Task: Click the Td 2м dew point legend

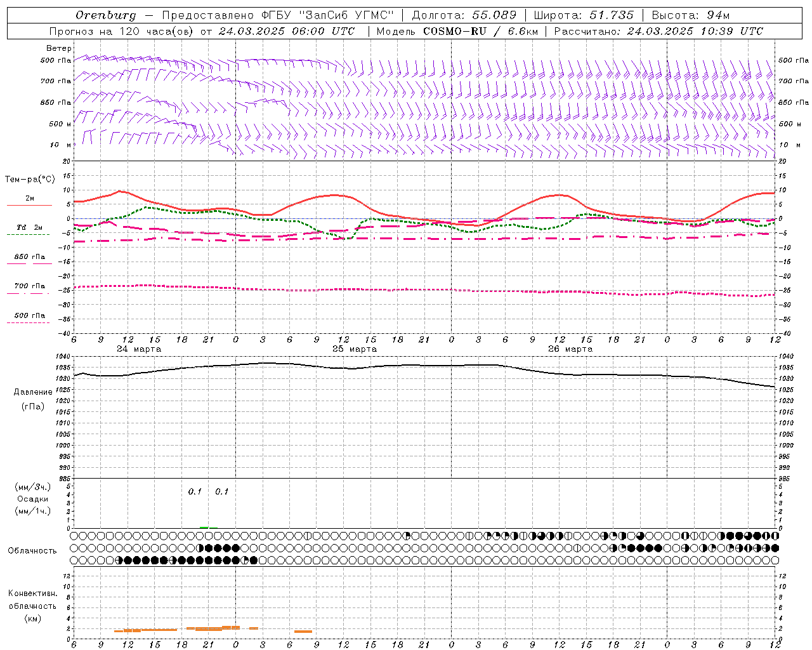Action: click(29, 228)
